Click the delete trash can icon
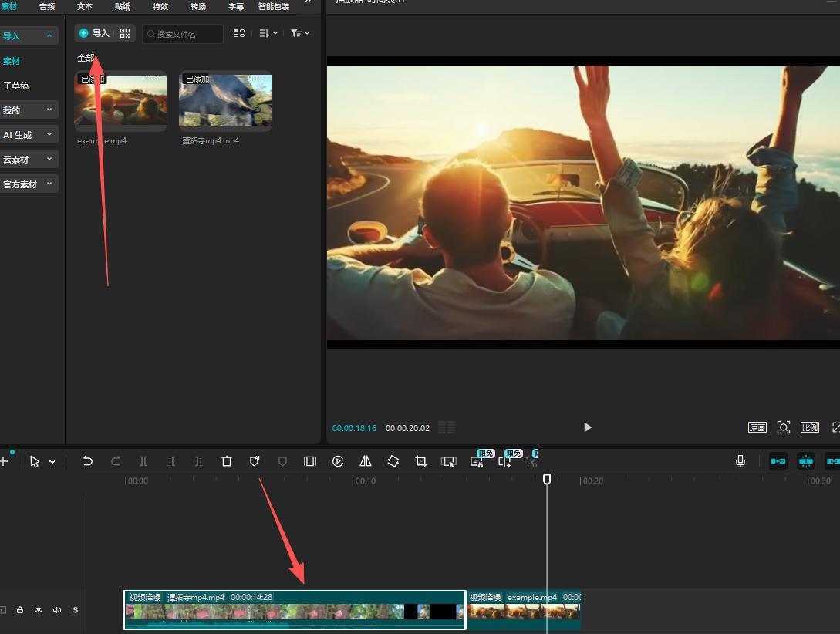 (x=227, y=461)
